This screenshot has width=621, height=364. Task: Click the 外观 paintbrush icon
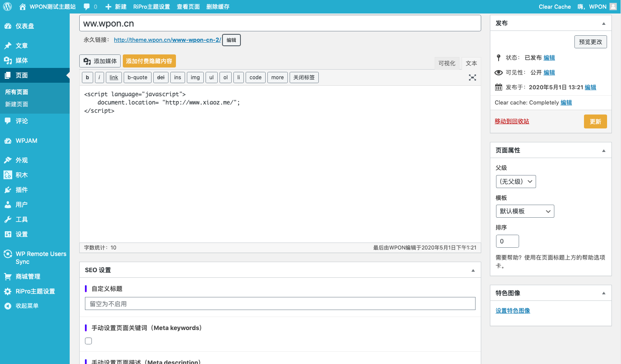click(x=8, y=160)
